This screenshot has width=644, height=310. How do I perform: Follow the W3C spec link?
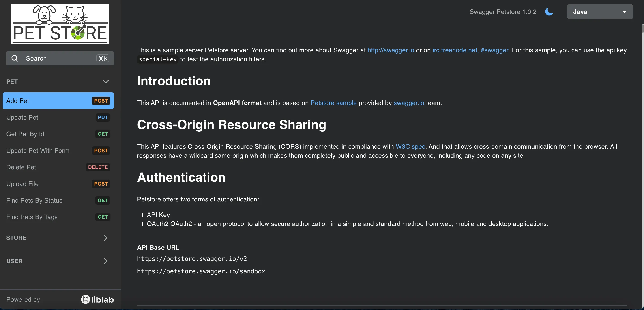[x=410, y=146]
